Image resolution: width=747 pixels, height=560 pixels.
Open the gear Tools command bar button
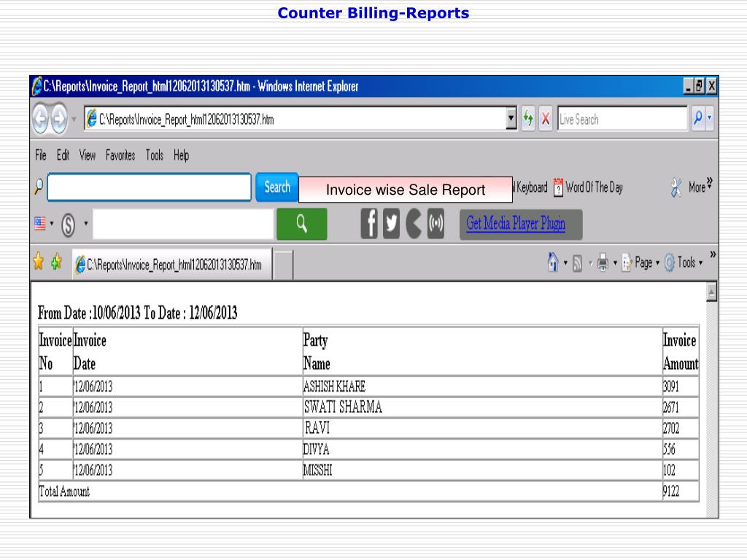pyautogui.click(x=683, y=262)
